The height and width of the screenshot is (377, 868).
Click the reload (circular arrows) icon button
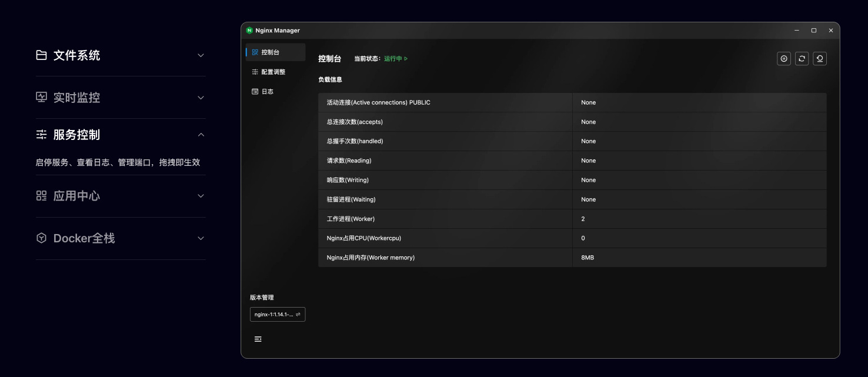pyautogui.click(x=802, y=59)
